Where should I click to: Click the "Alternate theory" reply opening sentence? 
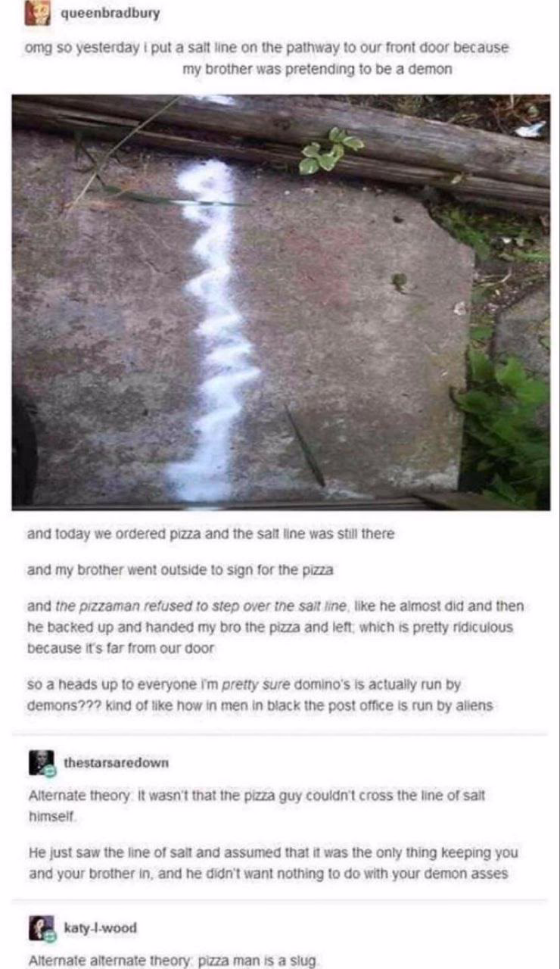pyautogui.click(x=256, y=804)
